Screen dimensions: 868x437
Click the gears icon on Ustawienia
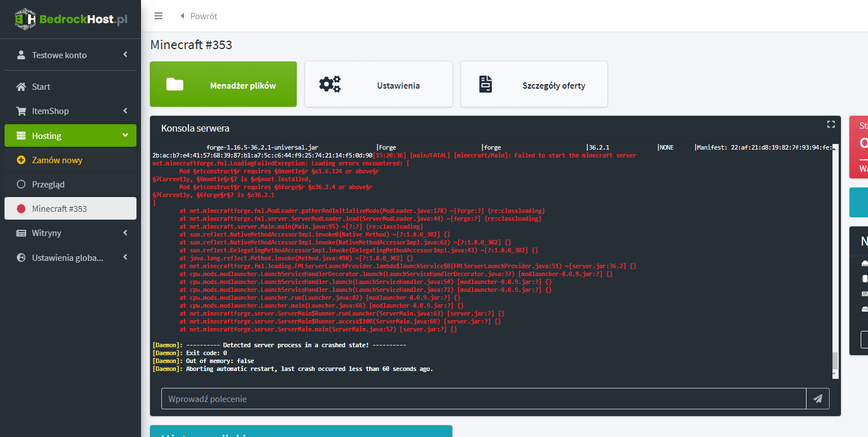coord(330,84)
